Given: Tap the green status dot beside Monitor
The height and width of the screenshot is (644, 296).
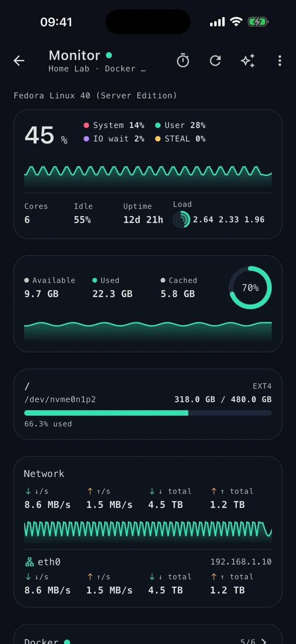Looking at the screenshot, I should [x=109, y=55].
